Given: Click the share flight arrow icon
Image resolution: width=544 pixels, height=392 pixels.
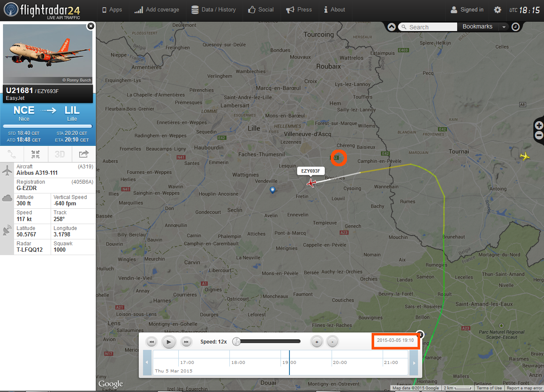Looking at the screenshot, I should pos(83,154).
